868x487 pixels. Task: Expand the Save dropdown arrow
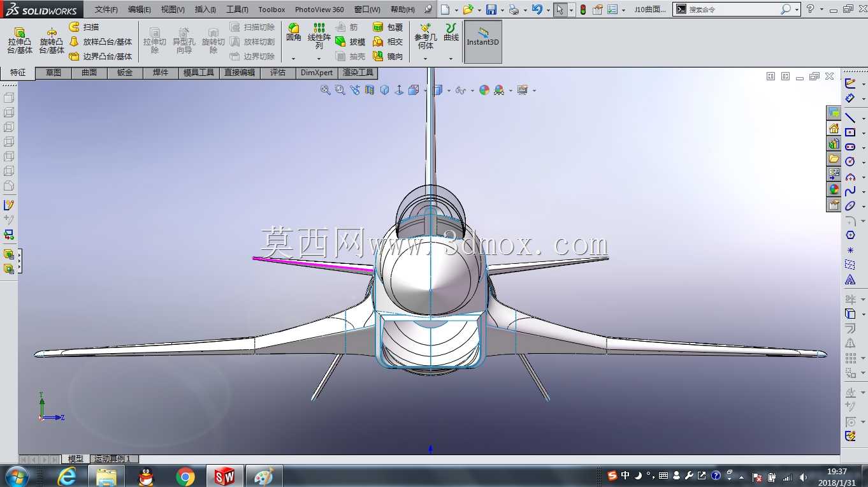point(502,10)
